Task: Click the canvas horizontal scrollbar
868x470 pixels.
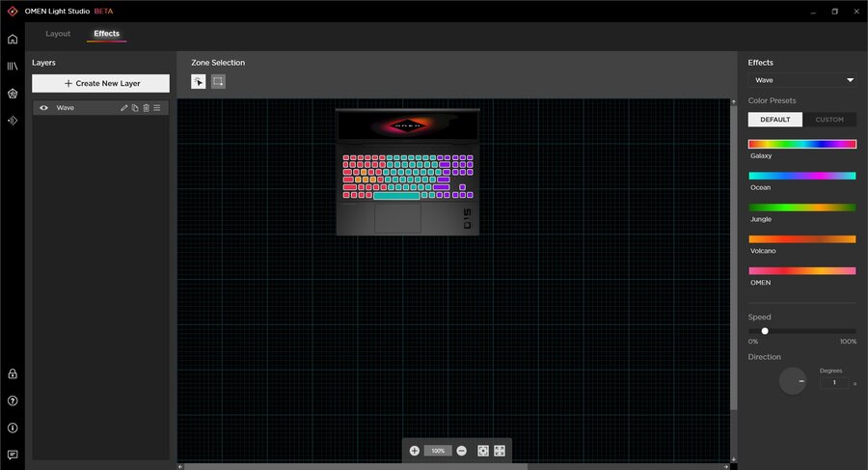Action: [356, 467]
